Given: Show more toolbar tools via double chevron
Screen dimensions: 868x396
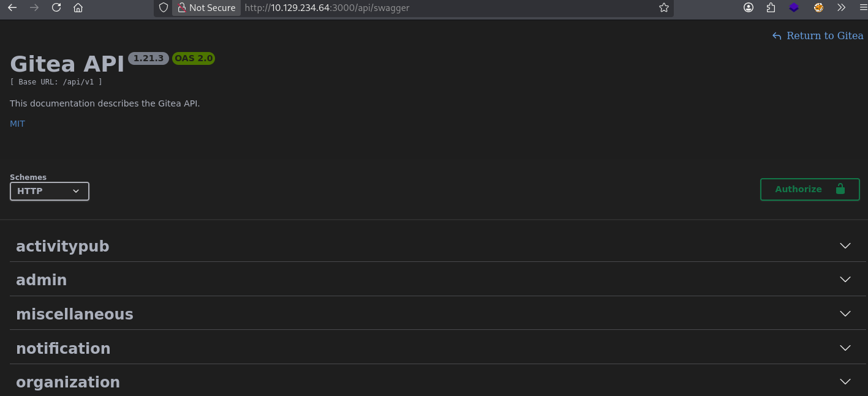Looking at the screenshot, I should tap(841, 8).
